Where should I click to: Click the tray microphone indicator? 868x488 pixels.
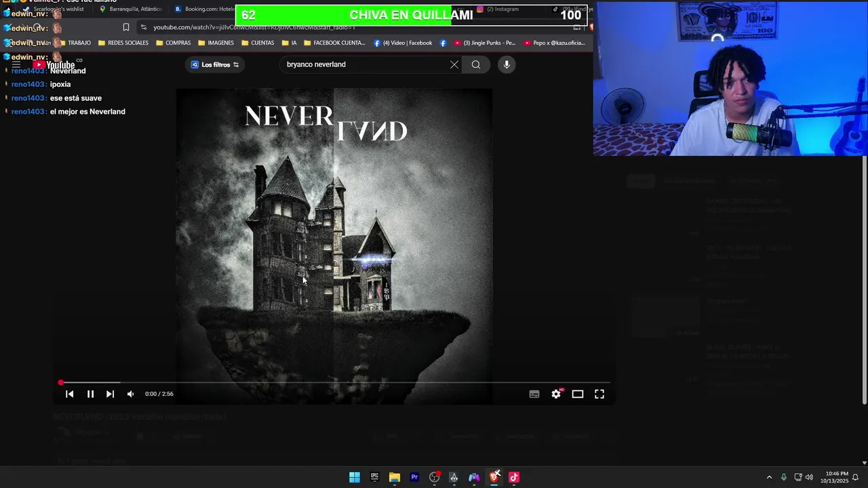tap(783, 477)
